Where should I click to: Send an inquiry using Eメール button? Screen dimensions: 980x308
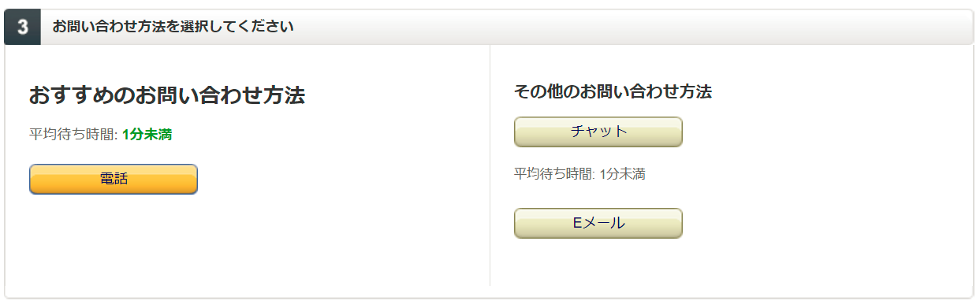pyautogui.click(x=598, y=223)
